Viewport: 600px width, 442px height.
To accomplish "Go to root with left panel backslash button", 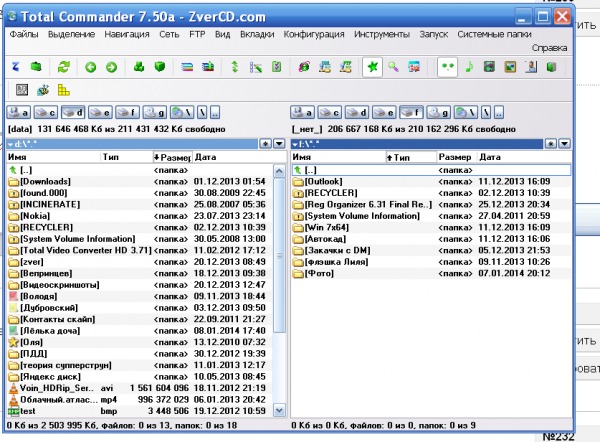I will tap(202, 113).
